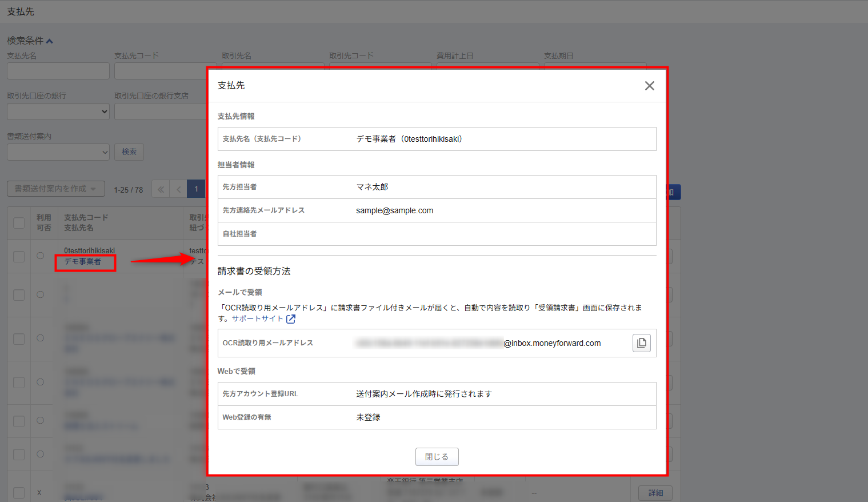Screen dimensions: 868x502
Task: Go to first page with double-arrow icon
Action: coord(161,189)
